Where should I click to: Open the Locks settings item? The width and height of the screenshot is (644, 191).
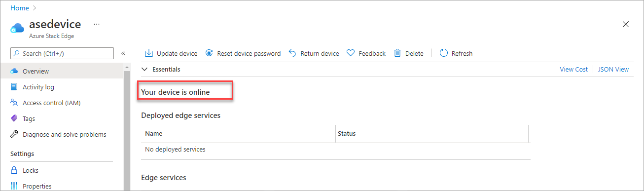click(x=31, y=170)
